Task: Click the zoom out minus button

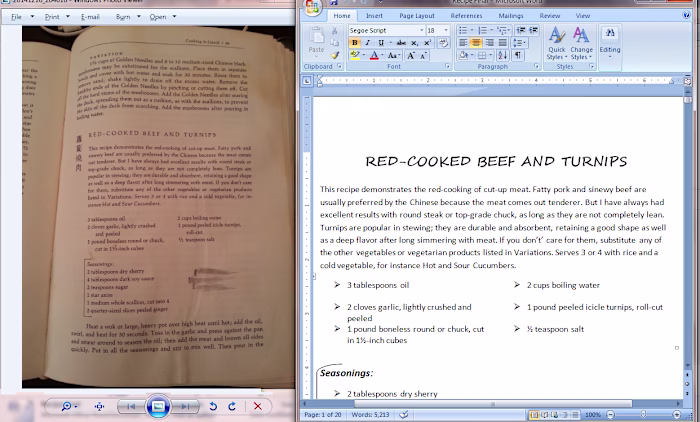Action: click(610, 415)
